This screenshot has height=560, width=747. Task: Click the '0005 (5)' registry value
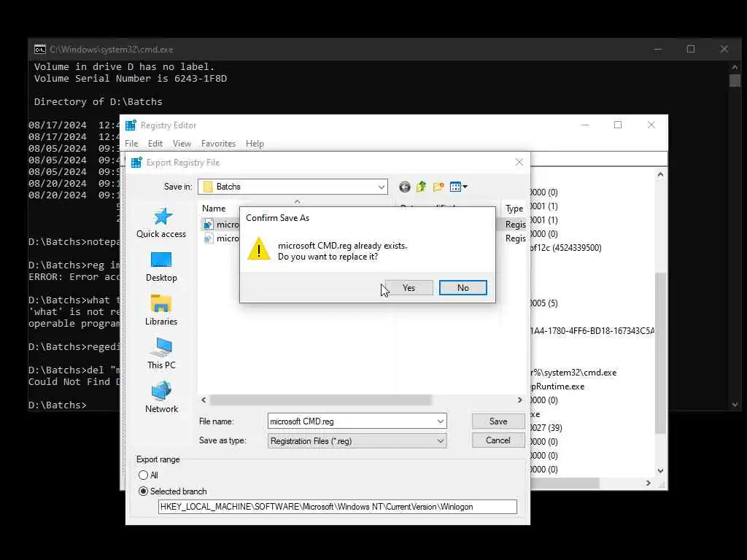[x=544, y=303]
